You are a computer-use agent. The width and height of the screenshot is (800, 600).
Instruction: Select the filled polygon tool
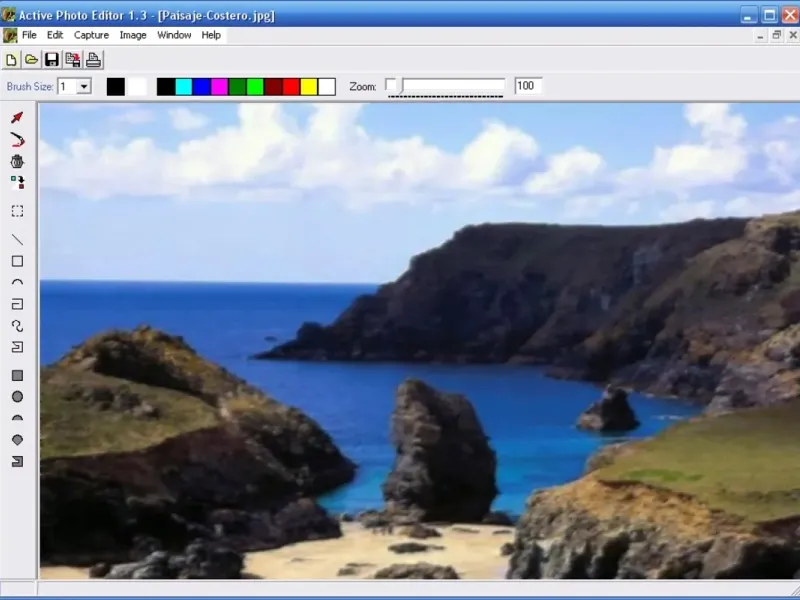pyautogui.click(x=17, y=462)
